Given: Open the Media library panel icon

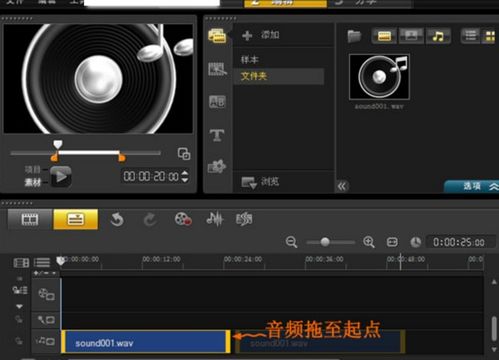Looking at the screenshot, I should 217,36.
